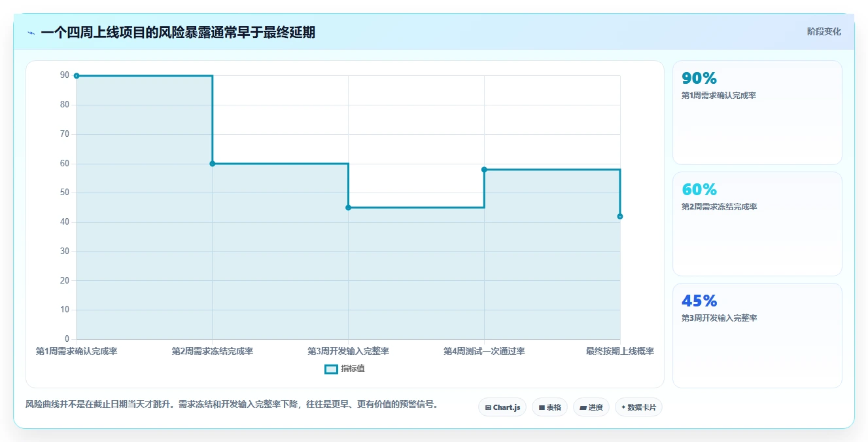The image size is (868, 442).
Task: Open the 90% stat card
Action: (757, 113)
